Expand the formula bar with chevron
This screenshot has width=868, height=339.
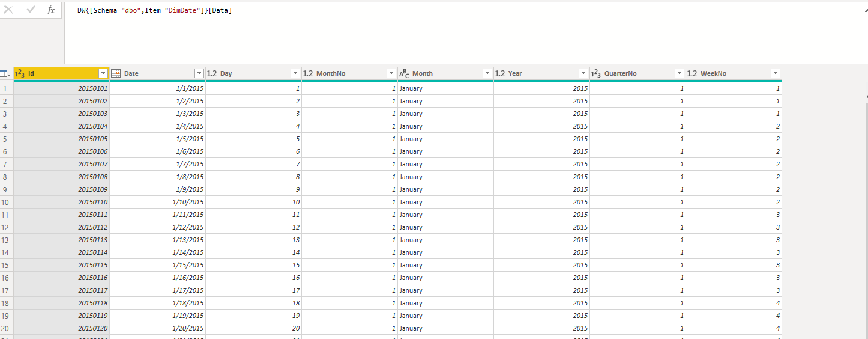pos(865,10)
